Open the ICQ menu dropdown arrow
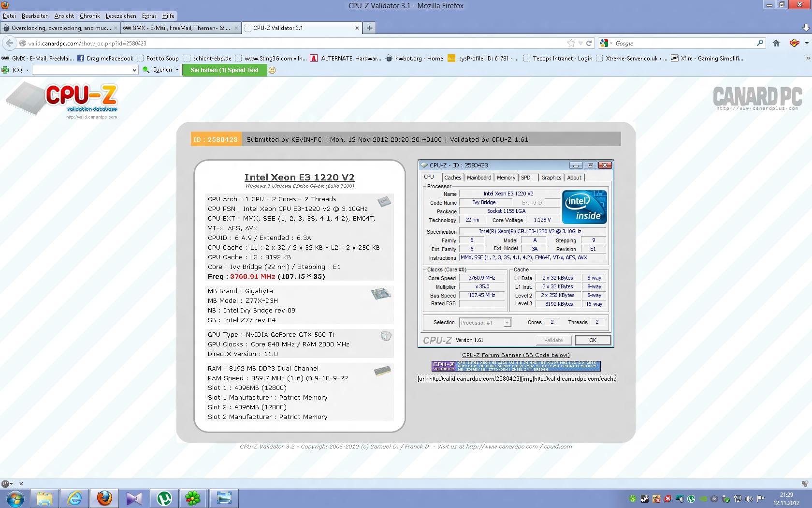812x508 pixels. (x=27, y=70)
